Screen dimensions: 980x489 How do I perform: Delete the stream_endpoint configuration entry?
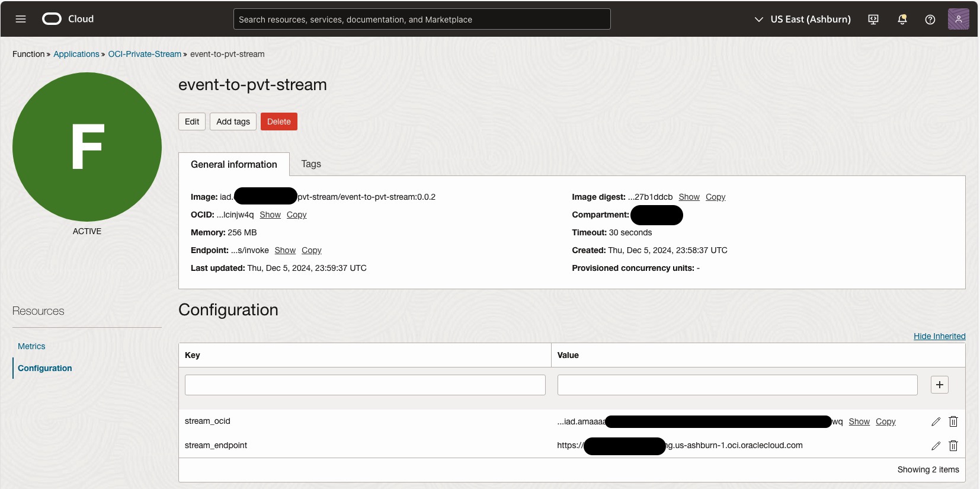tap(953, 446)
